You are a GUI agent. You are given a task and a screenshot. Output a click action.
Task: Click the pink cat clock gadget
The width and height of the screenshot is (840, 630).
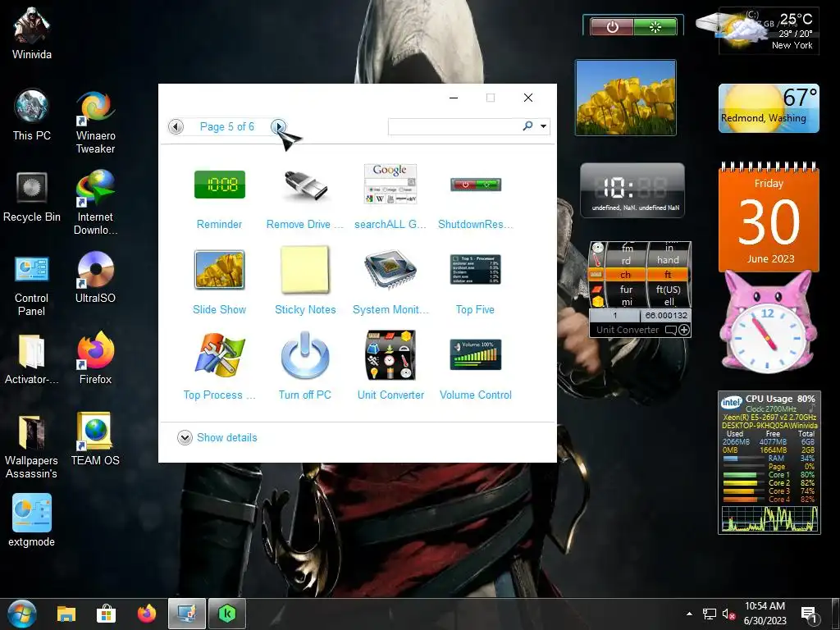point(768,323)
